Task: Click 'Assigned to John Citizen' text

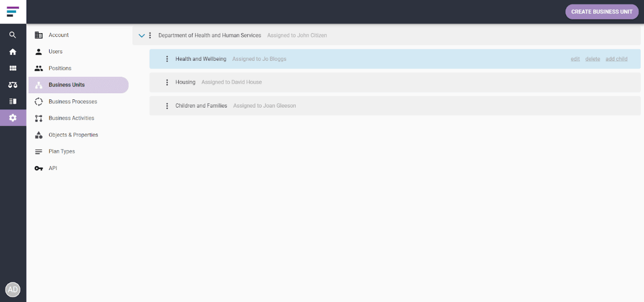Action: tap(297, 35)
